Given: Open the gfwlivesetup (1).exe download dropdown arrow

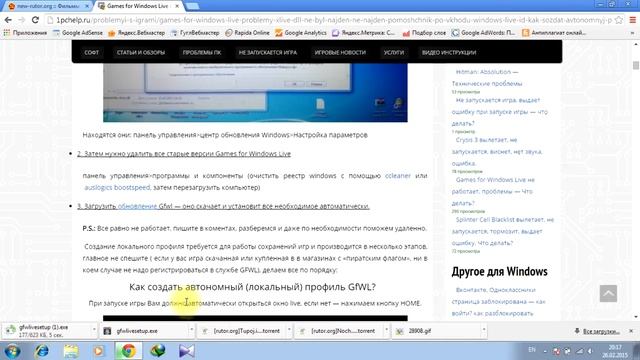Looking at the screenshot, I should 94,330.
